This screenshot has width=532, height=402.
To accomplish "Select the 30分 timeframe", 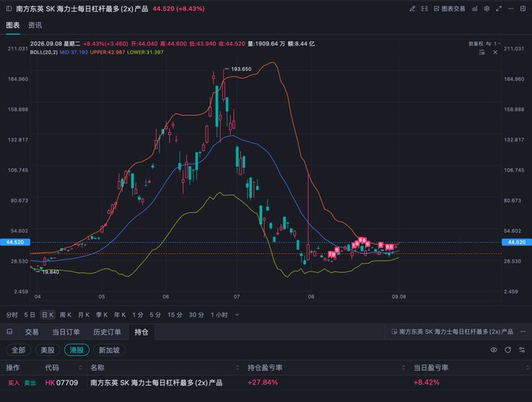I will pos(196,315).
